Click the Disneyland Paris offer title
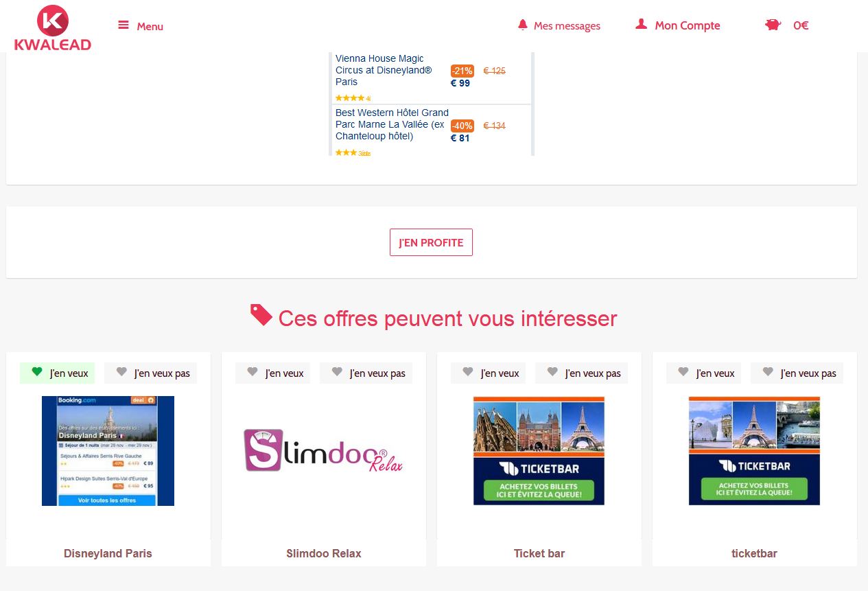 point(108,553)
